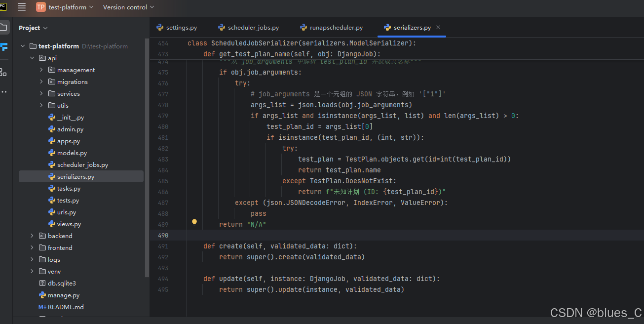Switch to the runapscheduler.py tab
This screenshot has height=324, width=644.
point(332,27)
